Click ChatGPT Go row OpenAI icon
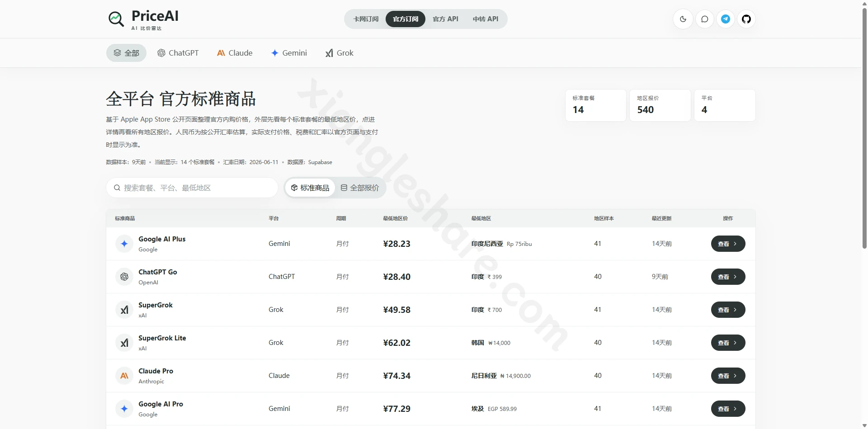This screenshot has width=868, height=429. [x=124, y=277]
